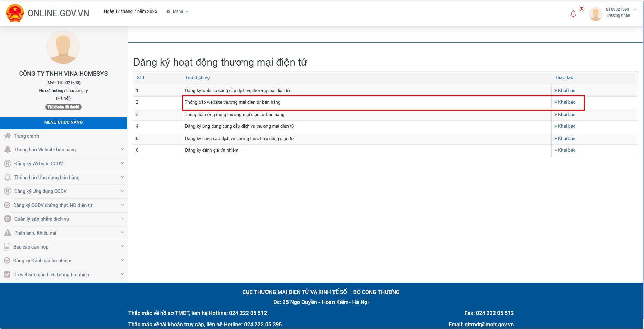This screenshot has height=329, width=644.
Task: Click the Vietnam national emblem logo
Action: coord(15,13)
